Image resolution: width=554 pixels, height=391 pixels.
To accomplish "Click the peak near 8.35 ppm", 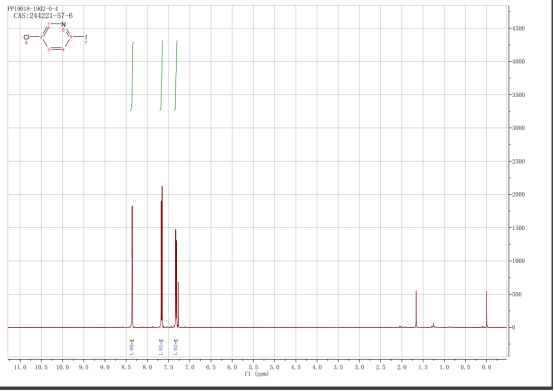I will (132, 267).
